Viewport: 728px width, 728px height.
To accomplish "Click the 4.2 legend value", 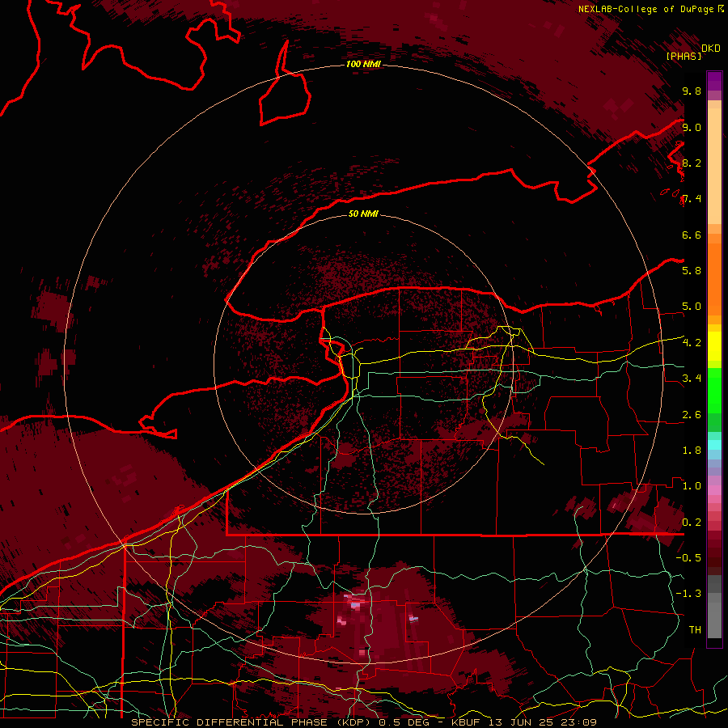I will 692,343.
